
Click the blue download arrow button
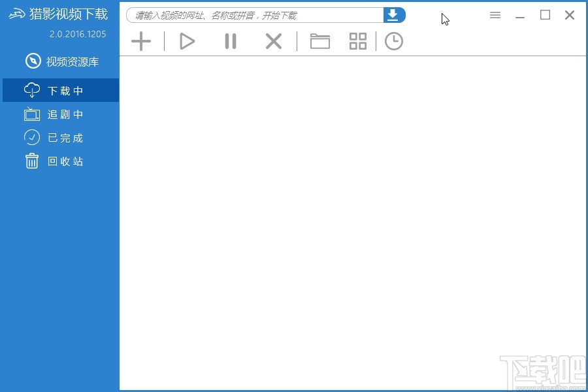coord(394,15)
